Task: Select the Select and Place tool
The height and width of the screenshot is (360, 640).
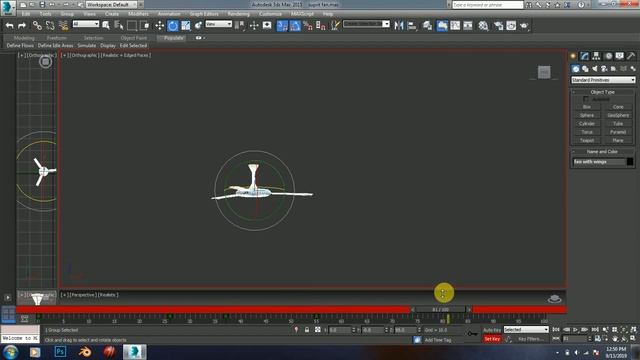Action: pyautogui.click(x=198, y=26)
